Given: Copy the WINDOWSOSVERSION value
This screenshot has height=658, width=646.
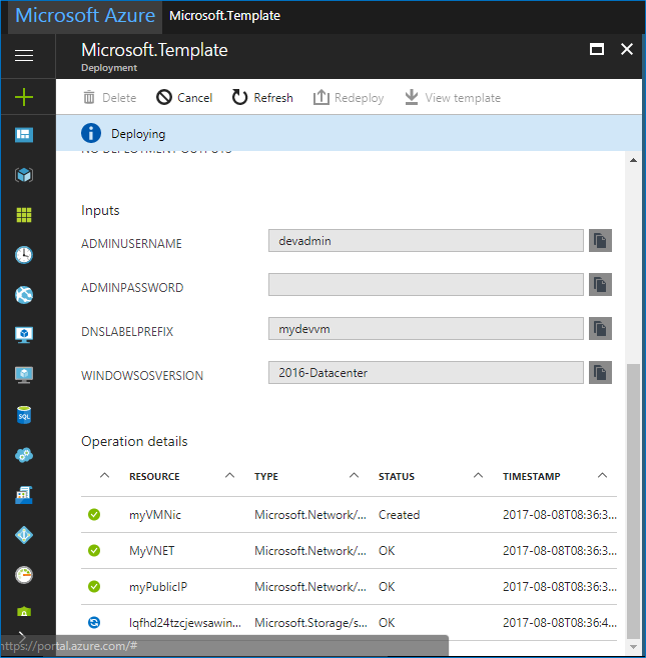Looking at the screenshot, I should [x=600, y=372].
